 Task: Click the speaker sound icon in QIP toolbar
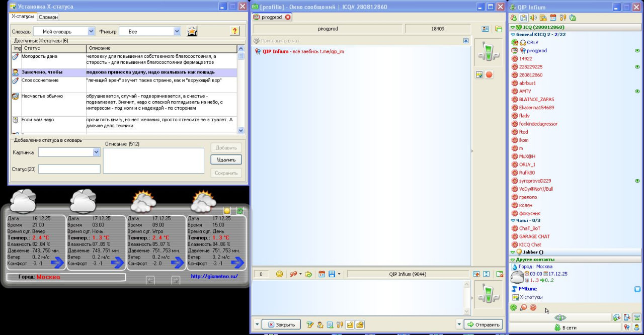coord(533,18)
